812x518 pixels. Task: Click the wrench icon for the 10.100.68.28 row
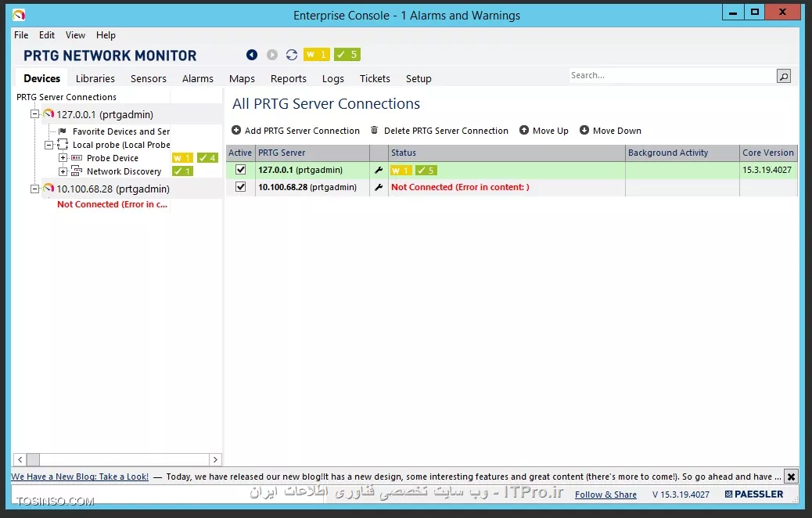(x=379, y=187)
